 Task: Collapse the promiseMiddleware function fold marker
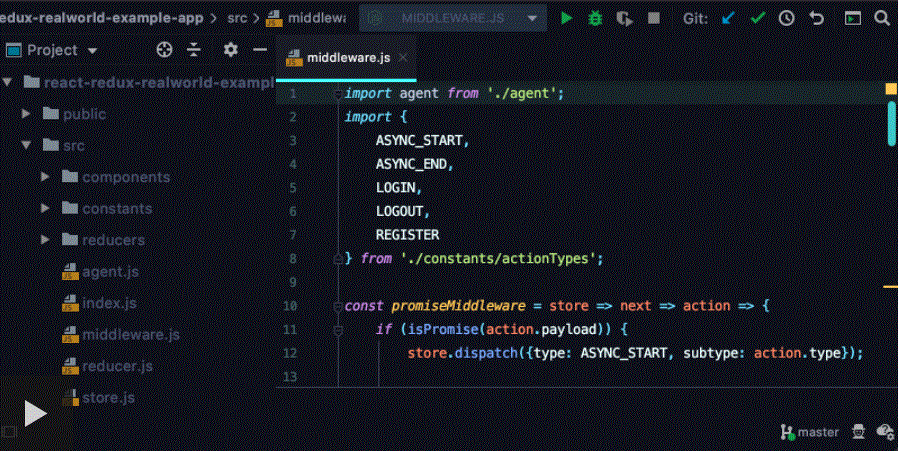click(338, 306)
